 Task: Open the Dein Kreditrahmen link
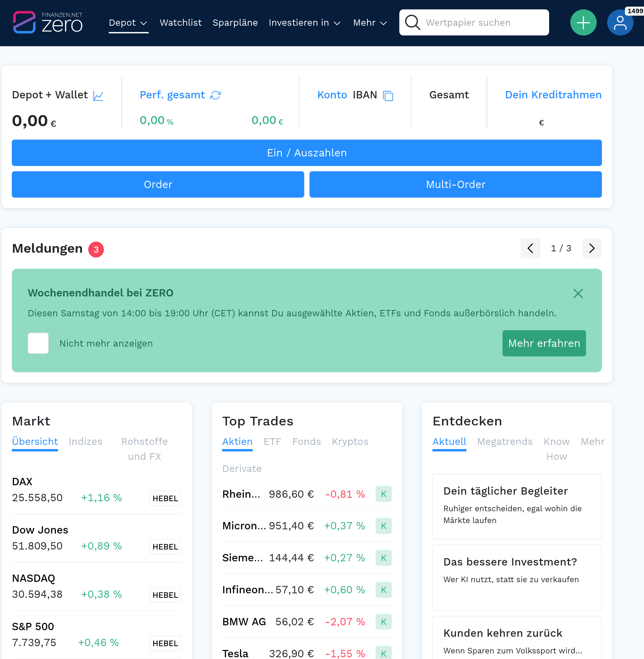point(553,95)
